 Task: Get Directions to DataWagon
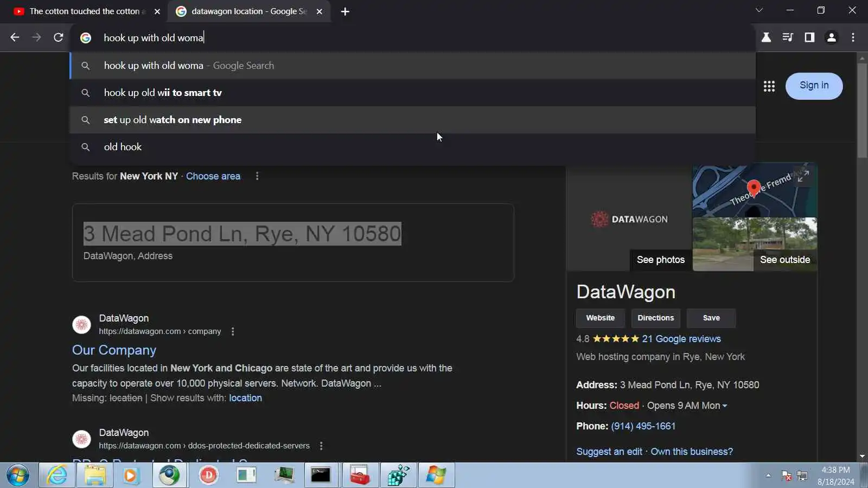(656, 318)
